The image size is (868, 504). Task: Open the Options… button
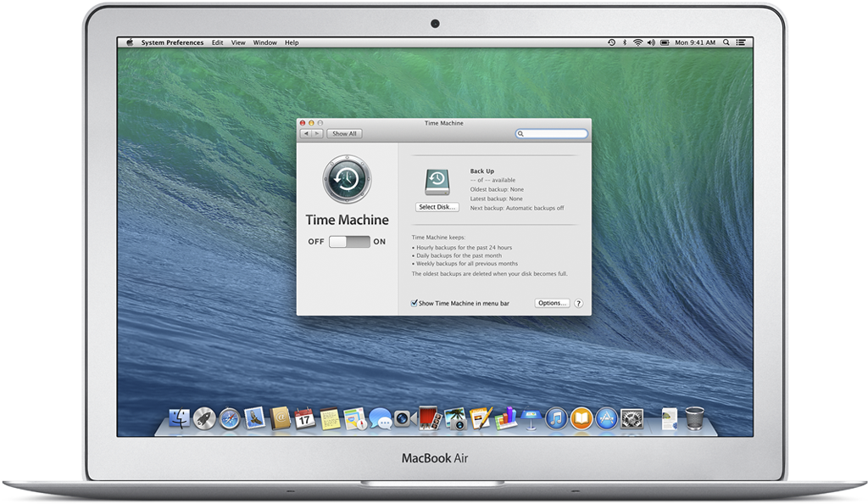(x=553, y=303)
